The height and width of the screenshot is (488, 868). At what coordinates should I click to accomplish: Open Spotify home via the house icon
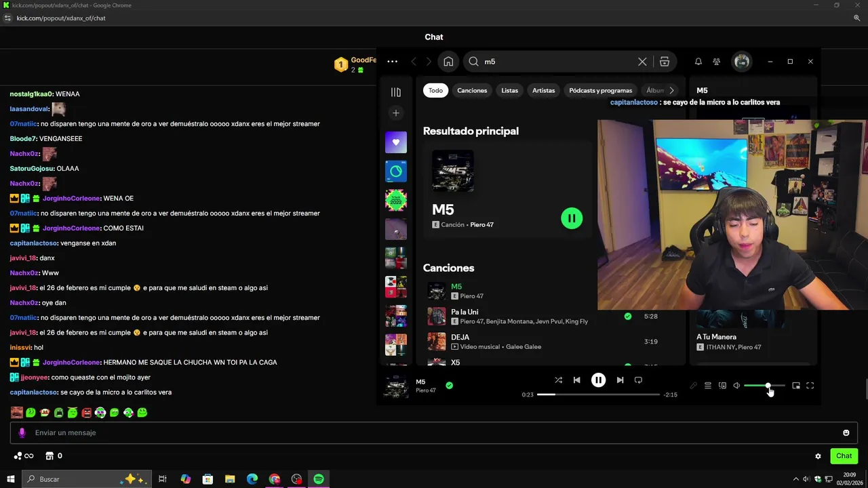click(448, 62)
